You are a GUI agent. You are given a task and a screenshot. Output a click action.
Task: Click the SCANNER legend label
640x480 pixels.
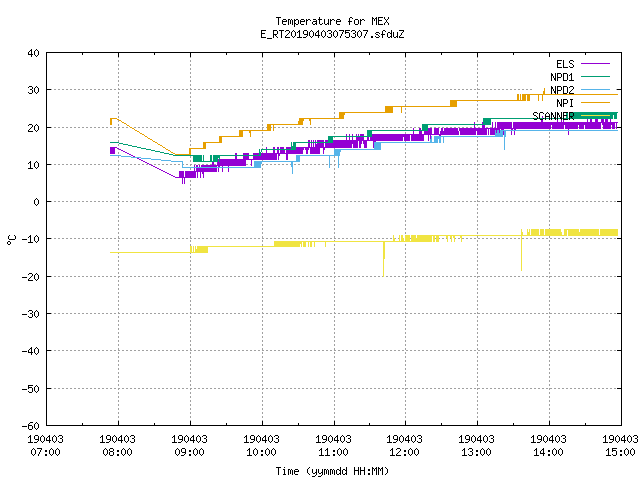coord(553,116)
